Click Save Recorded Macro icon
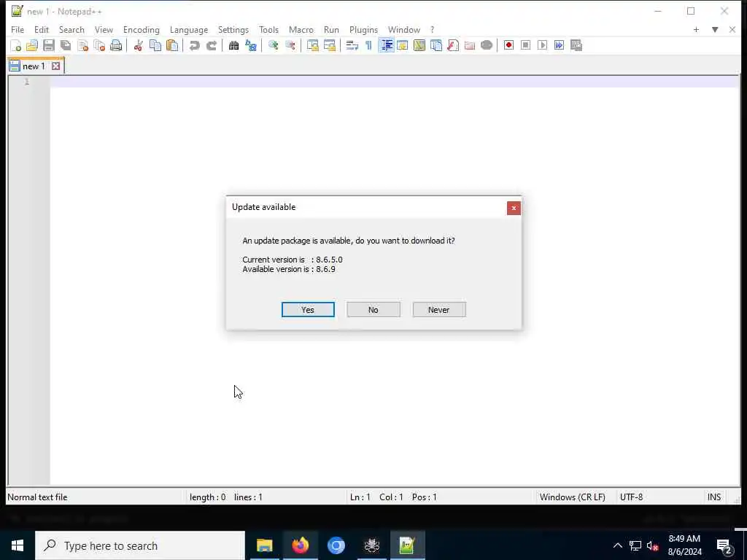747x560 pixels. point(576,45)
